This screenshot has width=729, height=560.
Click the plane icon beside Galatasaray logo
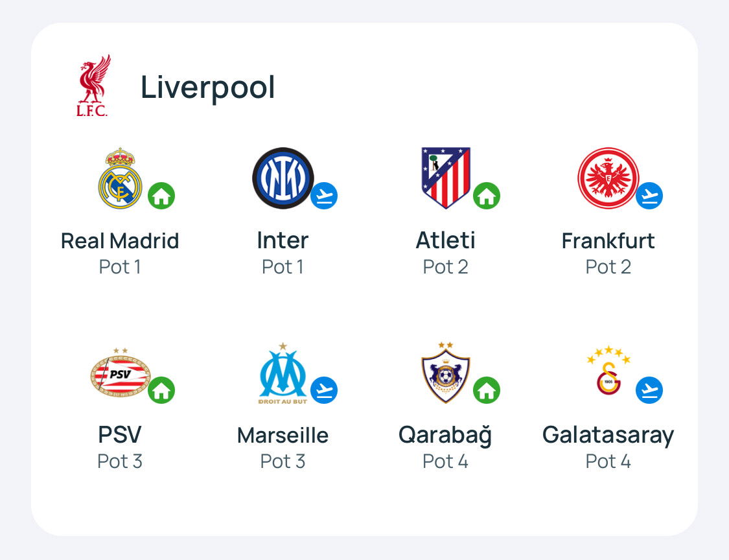tap(649, 390)
